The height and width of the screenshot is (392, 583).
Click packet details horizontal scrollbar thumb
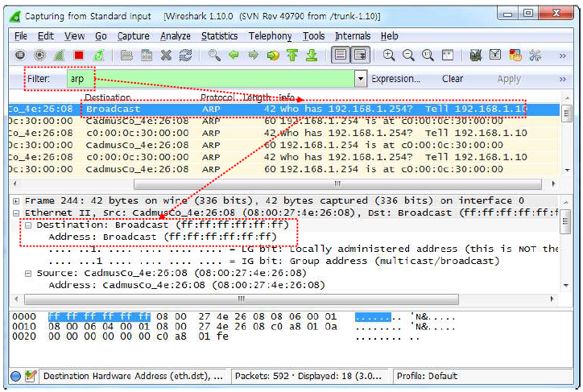point(242,299)
